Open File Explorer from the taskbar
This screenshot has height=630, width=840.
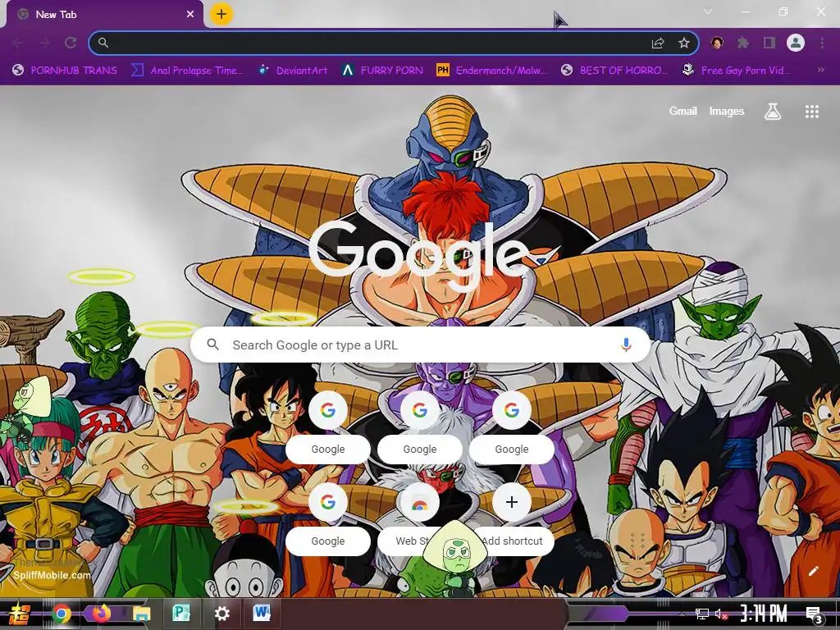click(141, 614)
